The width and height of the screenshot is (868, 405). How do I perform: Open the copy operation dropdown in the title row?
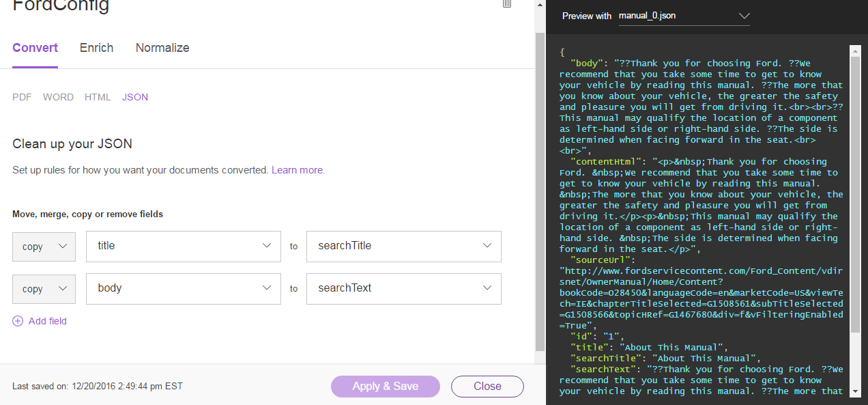click(x=44, y=247)
